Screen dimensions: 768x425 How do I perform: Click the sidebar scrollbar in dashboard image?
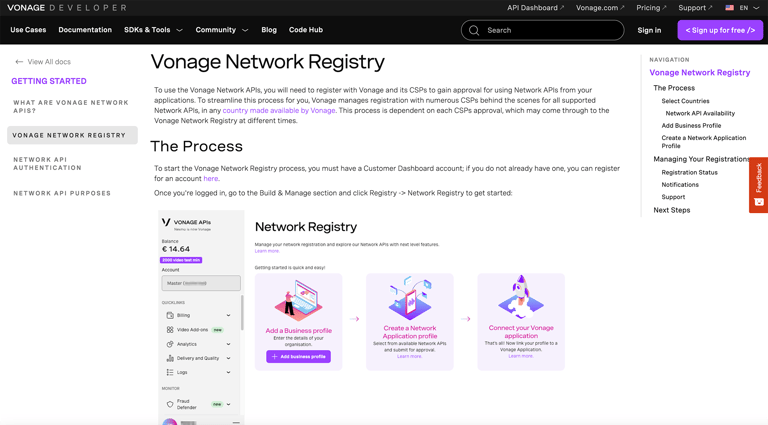(x=242, y=312)
